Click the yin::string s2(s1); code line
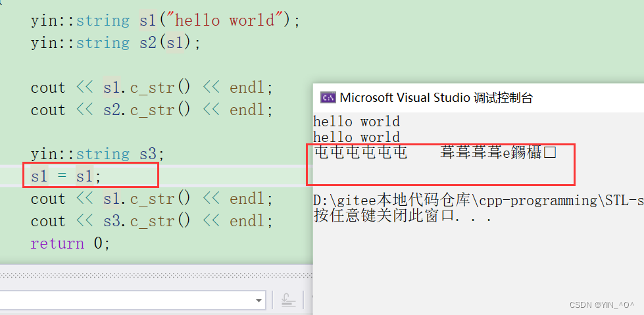This screenshot has height=315, width=644. [115, 43]
